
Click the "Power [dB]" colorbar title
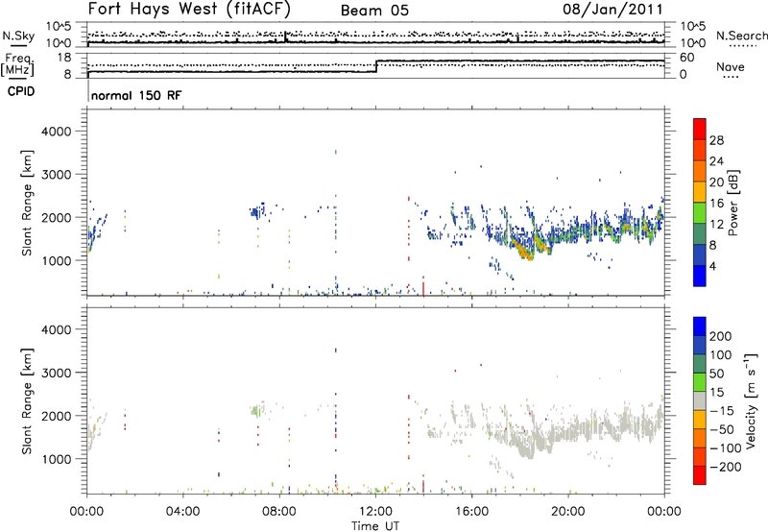pos(732,203)
